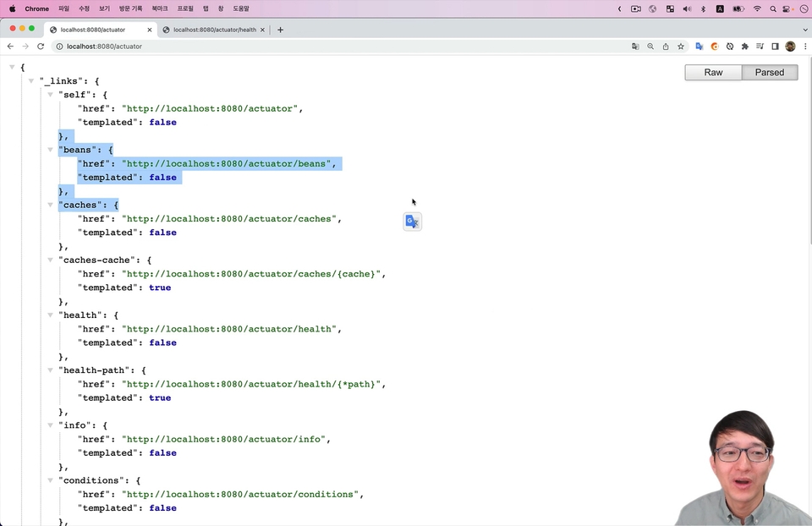
Task: Collapse the root JSON object
Action: (x=12, y=67)
